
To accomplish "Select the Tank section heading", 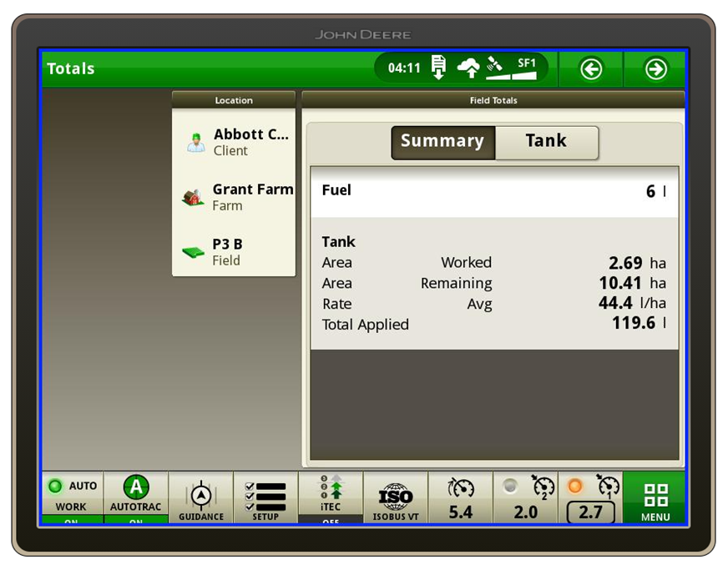I will pos(338,242).
